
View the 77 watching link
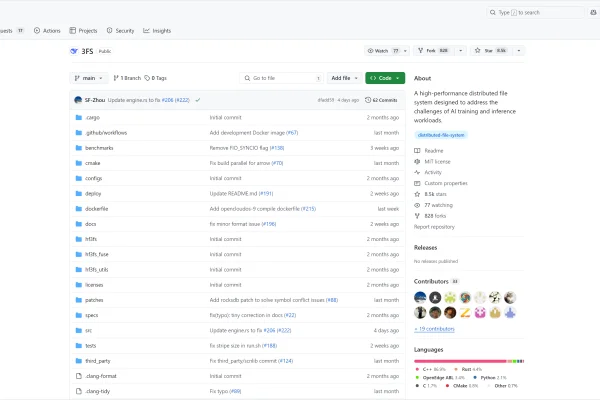point(434,205)
